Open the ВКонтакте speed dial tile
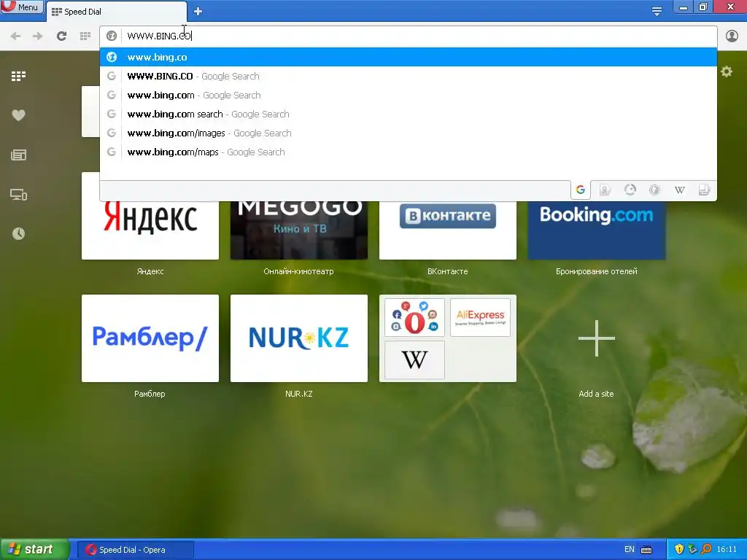The image size is (747, 560). (448, 230)
